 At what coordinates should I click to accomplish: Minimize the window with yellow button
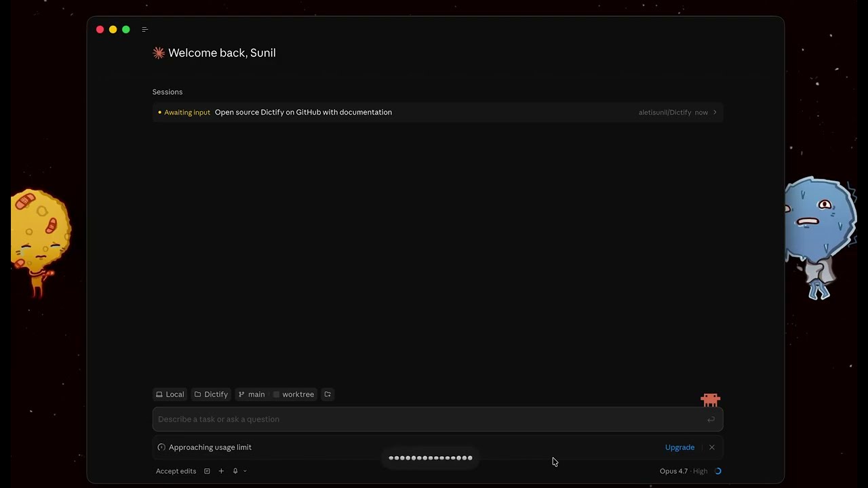tap(113, 29)
